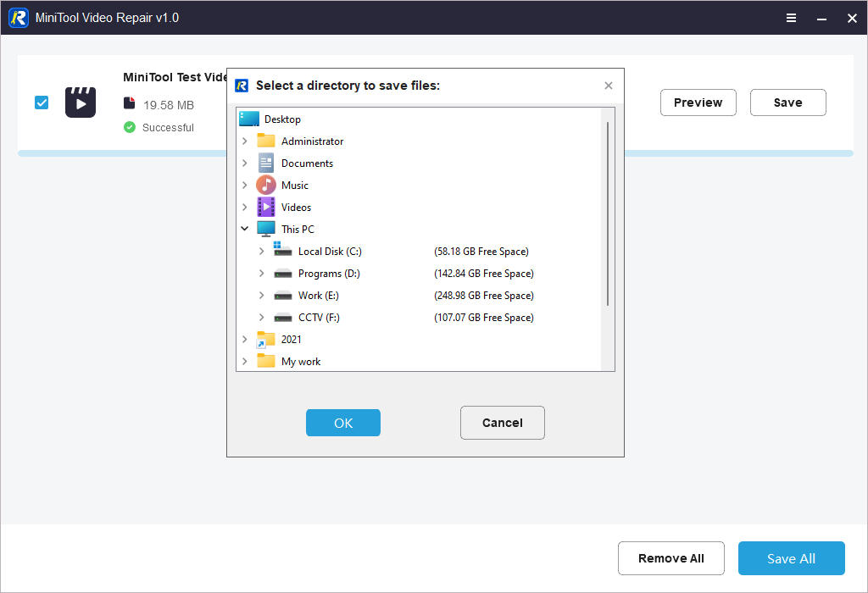Select the Administrator folder label
868x593 pixels.
[x=312, y=141]
